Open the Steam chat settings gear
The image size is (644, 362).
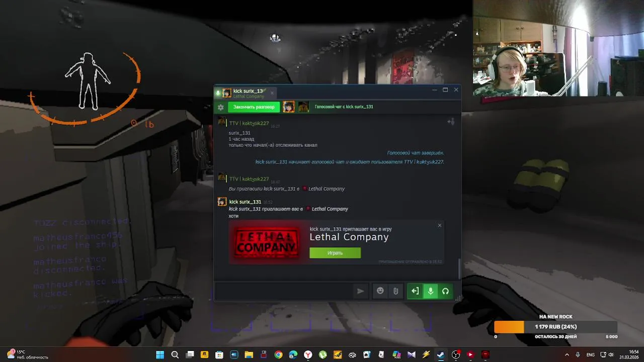220,107
